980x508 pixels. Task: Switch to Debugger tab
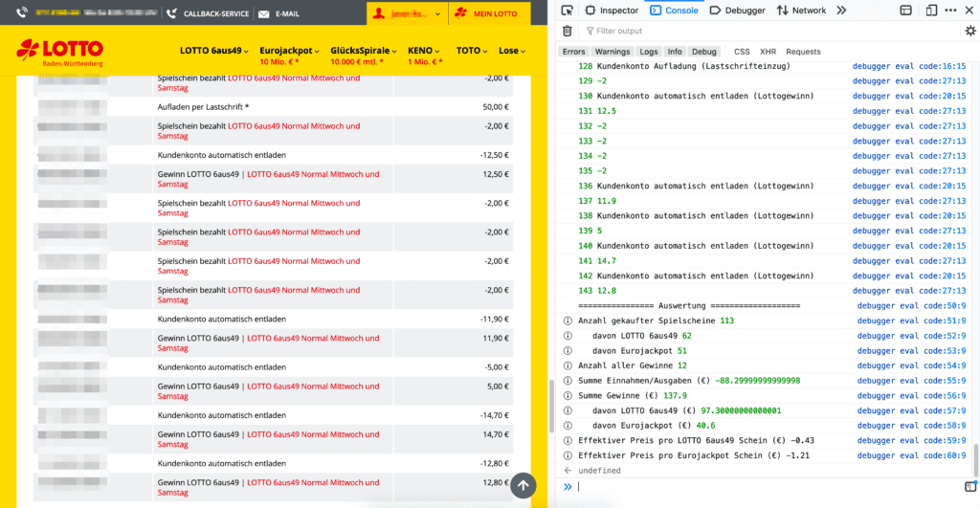click(x=737, y=10)
